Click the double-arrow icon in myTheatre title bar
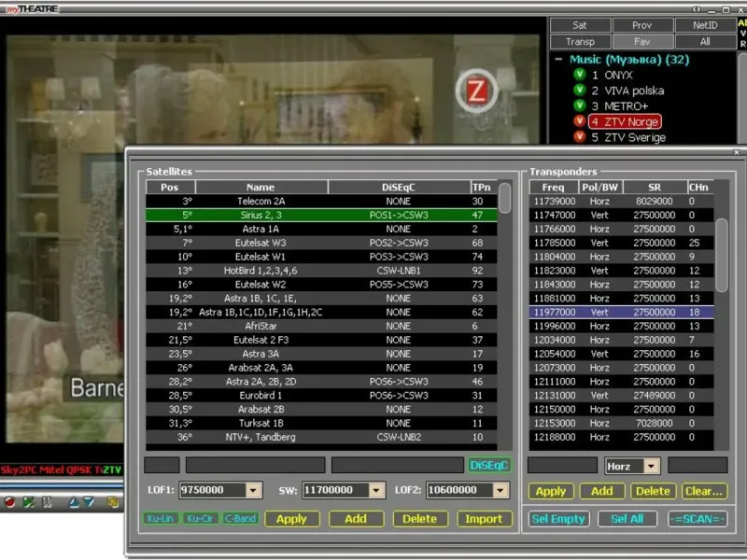This screenshot has height=560, width=747. click(x=697, y=9)
